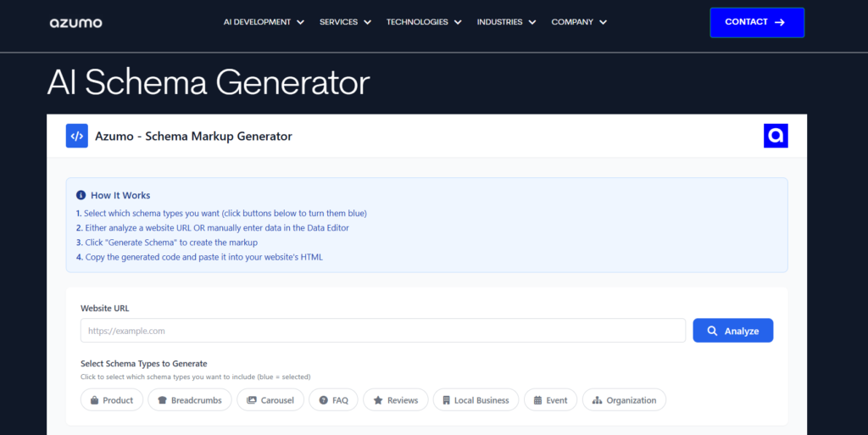Image resolution: width=868 pixels, height=435 pixels.
Task: Toggle the Carousel schema type
Action: 270,399
